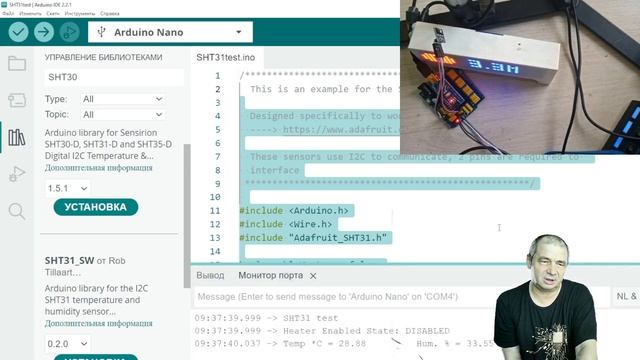Open the Topic filter dropdown
This screenshot has width=640, height=360.
[x=123, y=115]
